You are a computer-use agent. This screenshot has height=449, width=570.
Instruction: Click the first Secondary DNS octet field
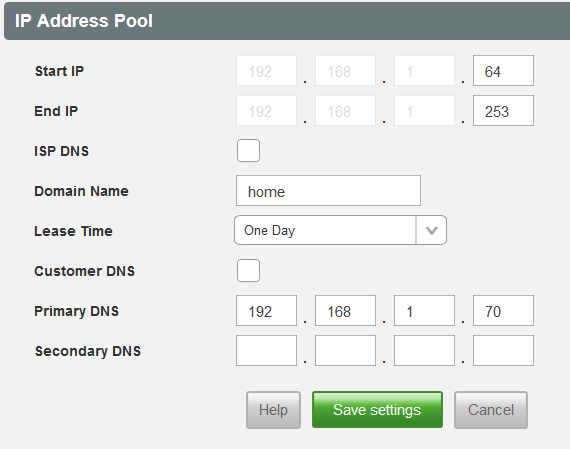[x=266, y=351]
